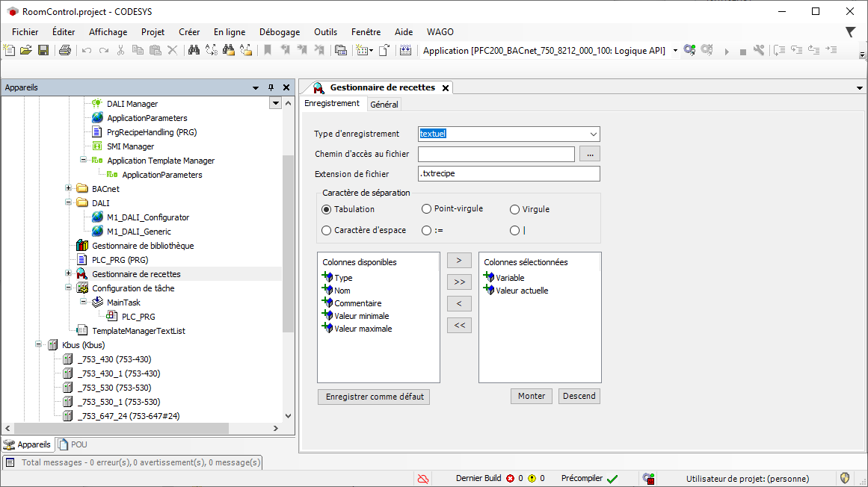Click the device status icon near Précompiler
This screenshot has width=868, height=487.
pos(648,479)
